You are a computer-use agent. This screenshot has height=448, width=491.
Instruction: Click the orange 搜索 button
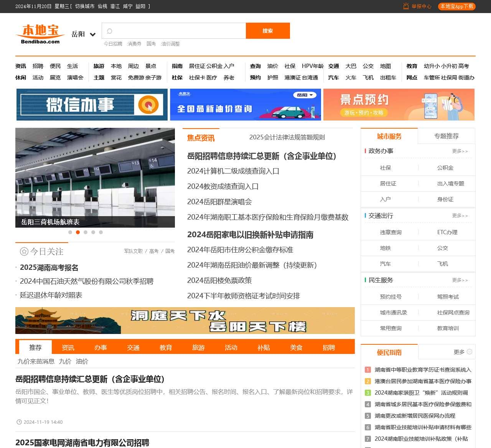(268, 31)
